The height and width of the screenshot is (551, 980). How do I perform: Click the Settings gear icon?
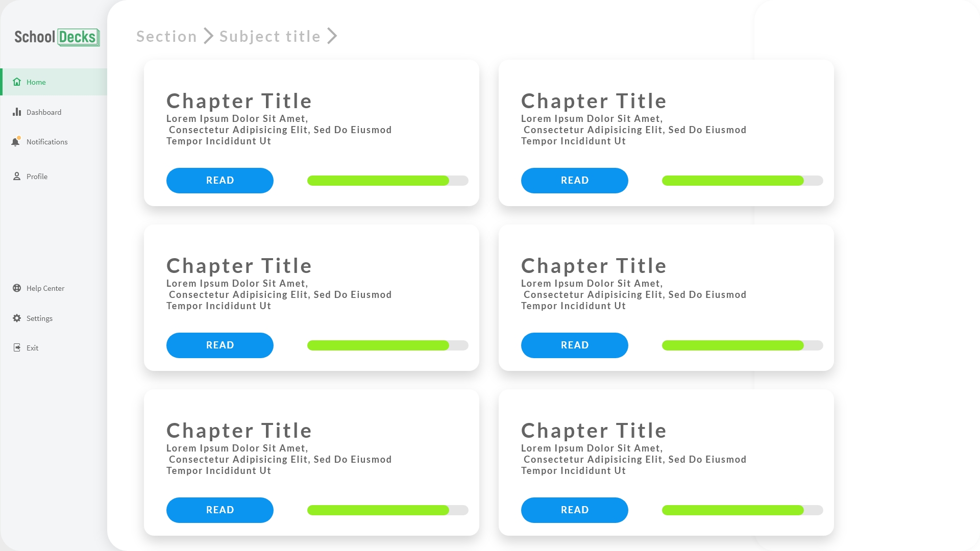(x=17, y=318)
